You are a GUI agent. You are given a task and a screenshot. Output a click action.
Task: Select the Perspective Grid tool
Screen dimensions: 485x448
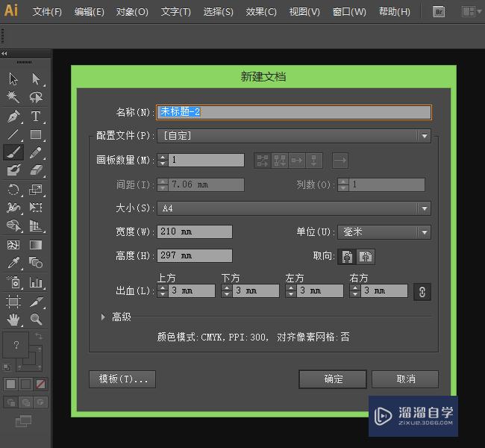36,225
